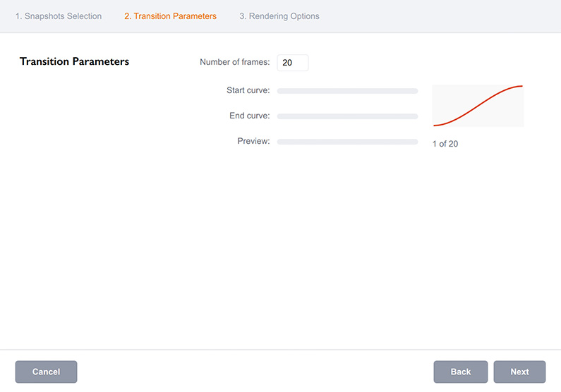Image resolution: width=561 pixels, height=392 pixels.
Task: Adjust the End curve slider track
Action: pos(347,116)
